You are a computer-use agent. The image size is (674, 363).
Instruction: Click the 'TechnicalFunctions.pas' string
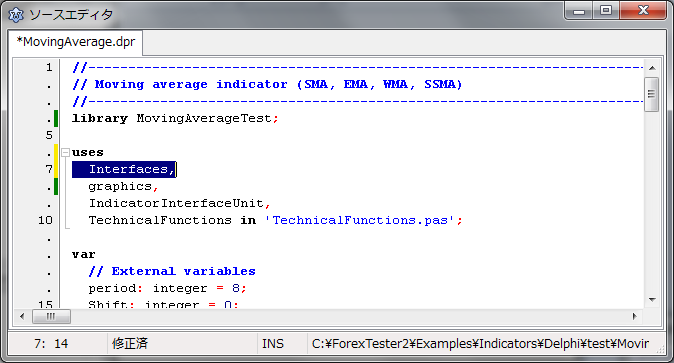359,220
